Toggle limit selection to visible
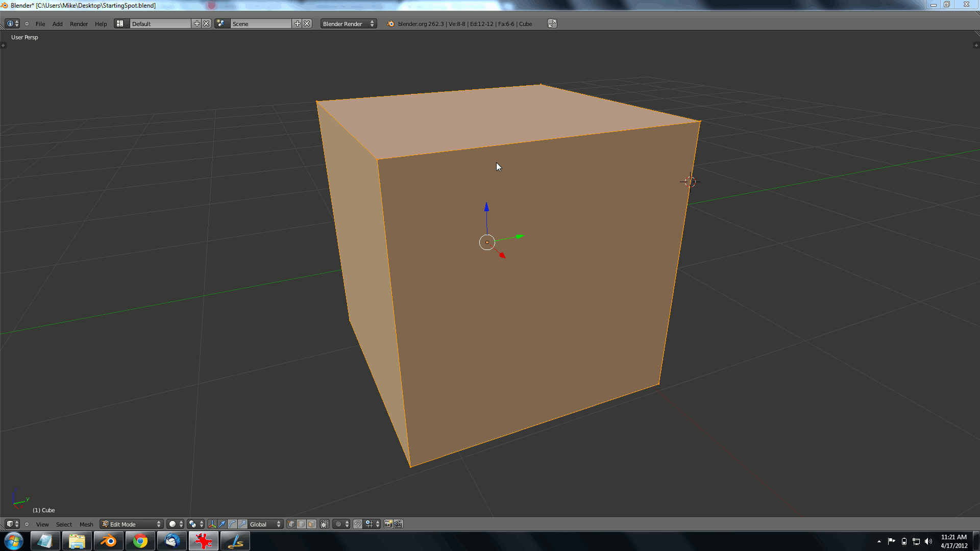The height and width of the screenshot is (551, 980). tap(325, 524)
